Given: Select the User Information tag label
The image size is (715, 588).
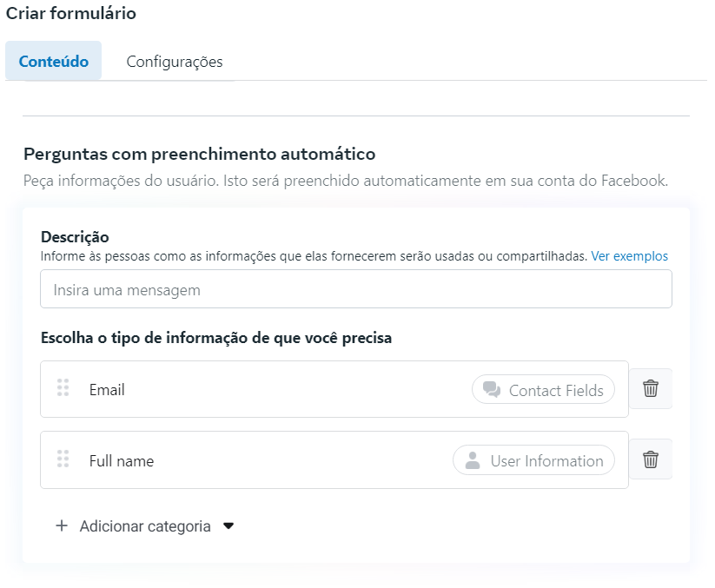Looking at the screenshot, I should 546,460.
